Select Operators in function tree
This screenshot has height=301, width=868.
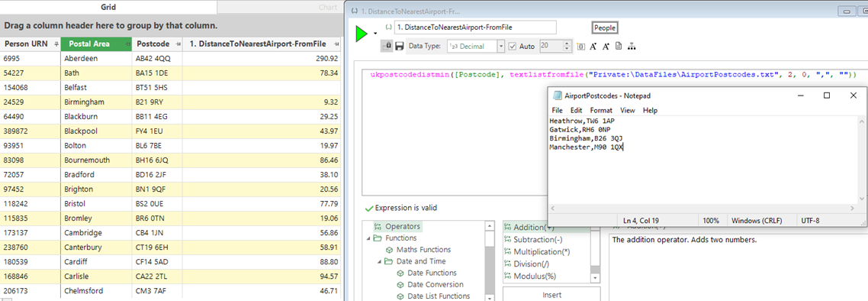pyautogui.click(x=403, y=226)
